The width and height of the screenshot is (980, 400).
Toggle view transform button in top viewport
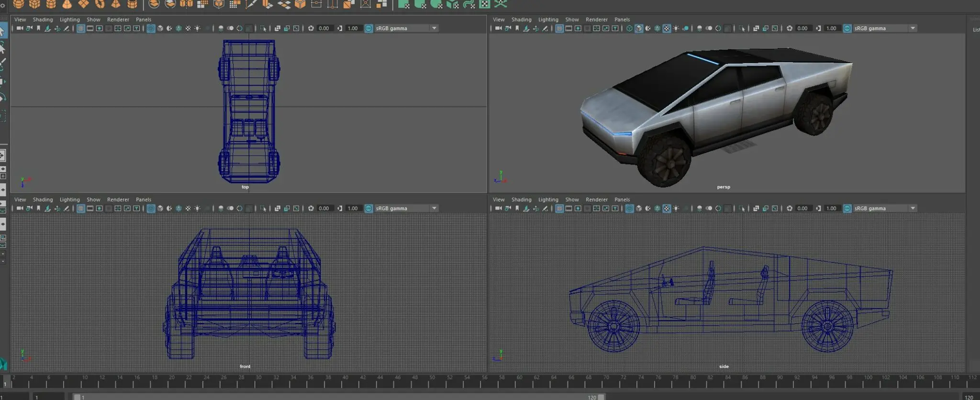click(368, 28)
